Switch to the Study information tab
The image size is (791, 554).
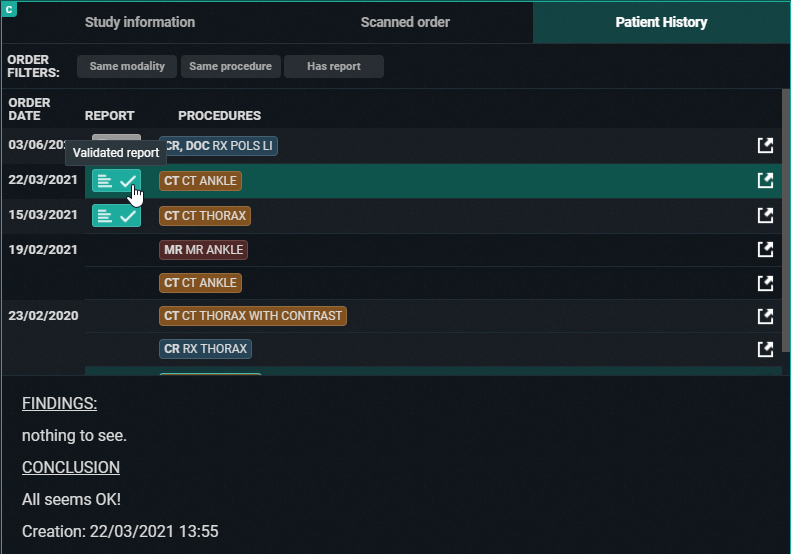(140, 22)
